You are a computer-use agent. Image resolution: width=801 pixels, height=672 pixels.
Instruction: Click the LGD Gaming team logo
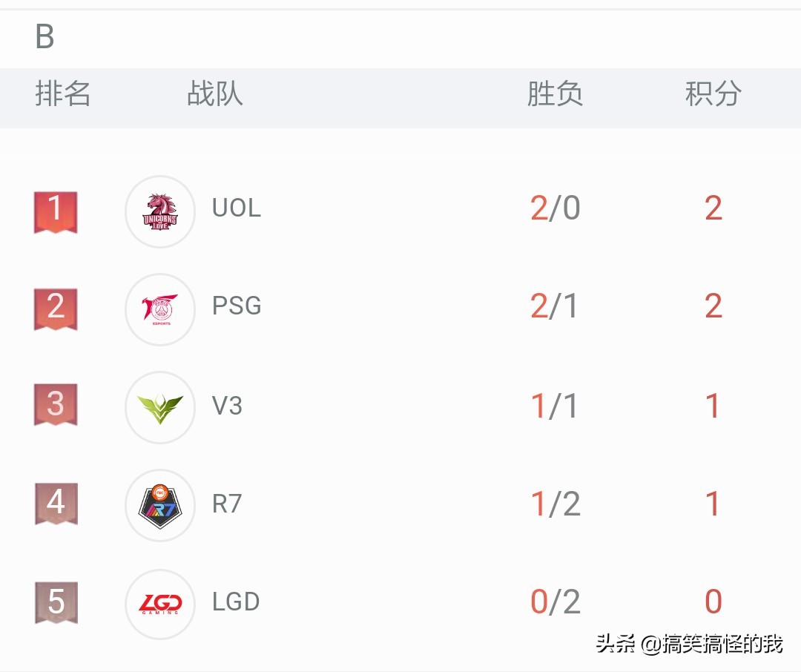(x=160, y=604)
